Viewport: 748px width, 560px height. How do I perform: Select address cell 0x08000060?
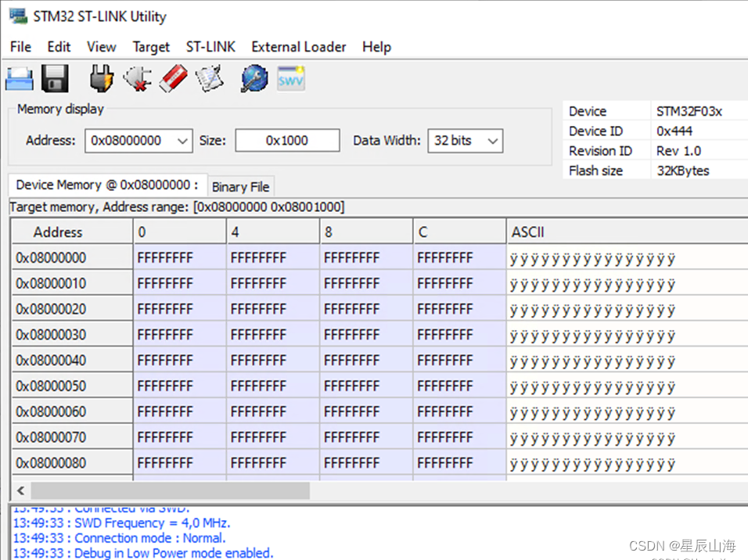71,411
